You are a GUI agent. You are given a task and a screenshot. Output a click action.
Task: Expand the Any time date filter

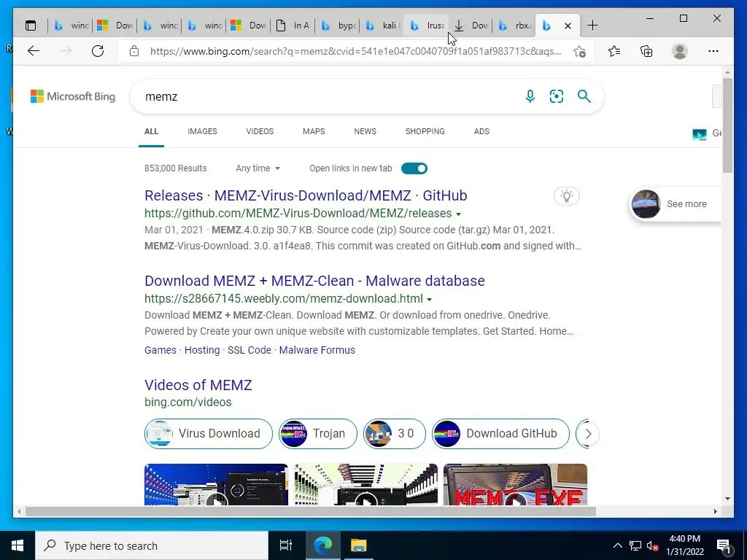(258, 168)
